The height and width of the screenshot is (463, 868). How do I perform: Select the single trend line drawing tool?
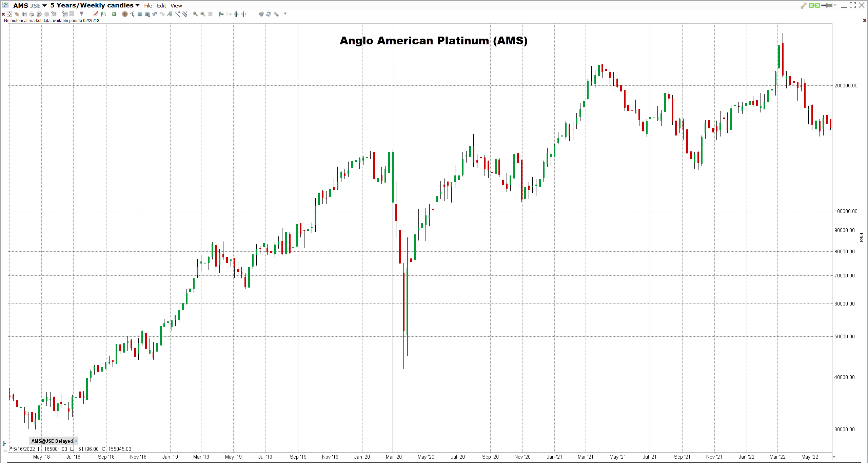pos(177,14)
